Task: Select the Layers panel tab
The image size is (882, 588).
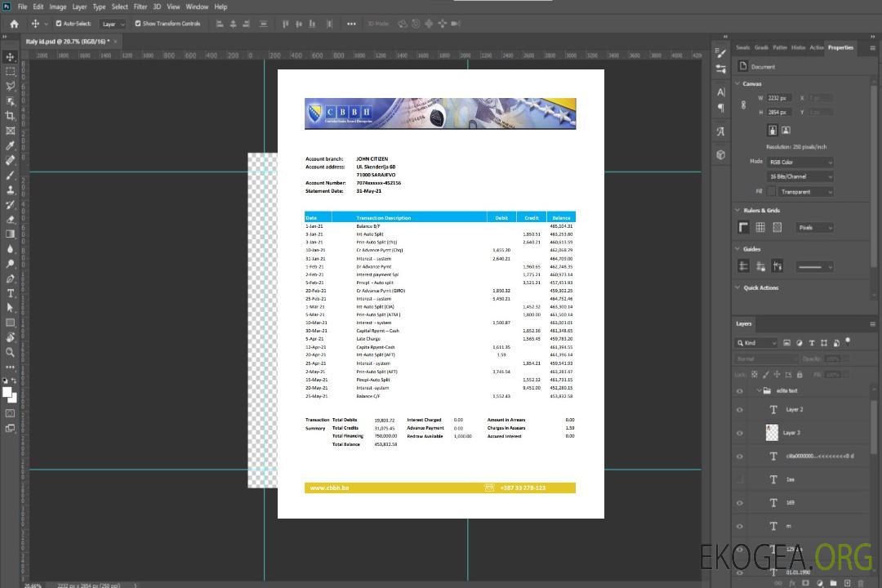Action: 744,324
